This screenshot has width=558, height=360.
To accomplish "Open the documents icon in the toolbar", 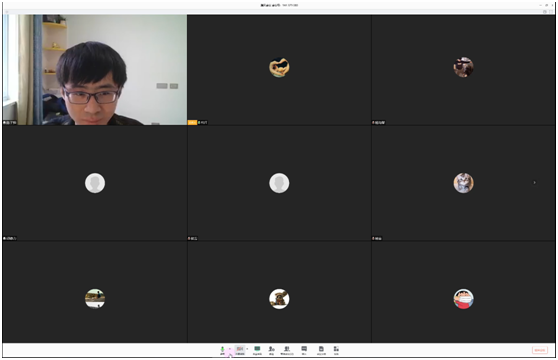I will (321, 350).
